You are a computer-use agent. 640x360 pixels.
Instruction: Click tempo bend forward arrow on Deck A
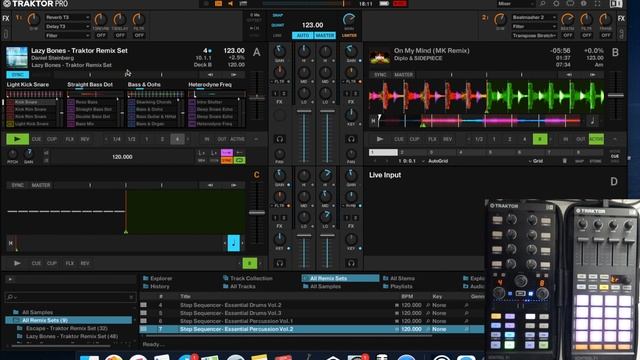point(233,75)
